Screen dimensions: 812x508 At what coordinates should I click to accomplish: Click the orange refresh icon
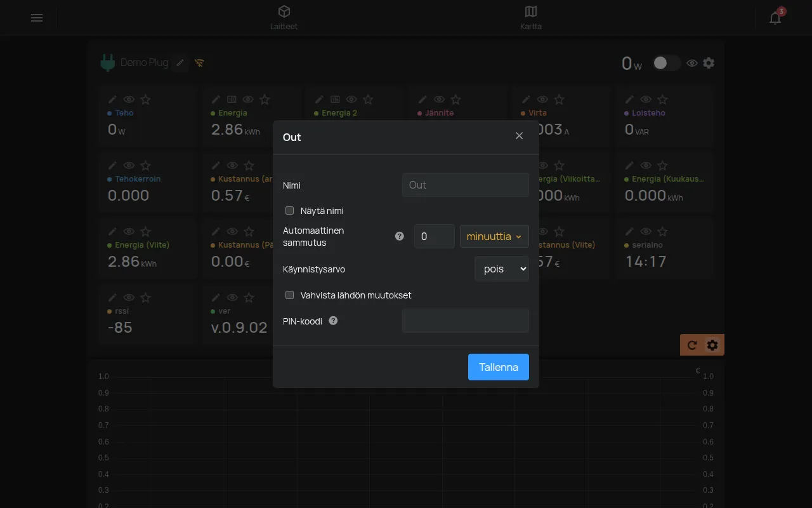click(692, 345)
